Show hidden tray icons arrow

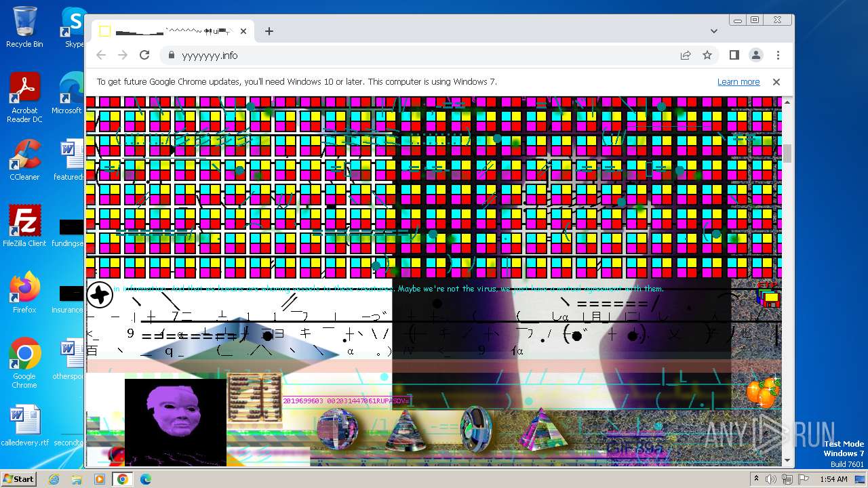click(757, 479)
